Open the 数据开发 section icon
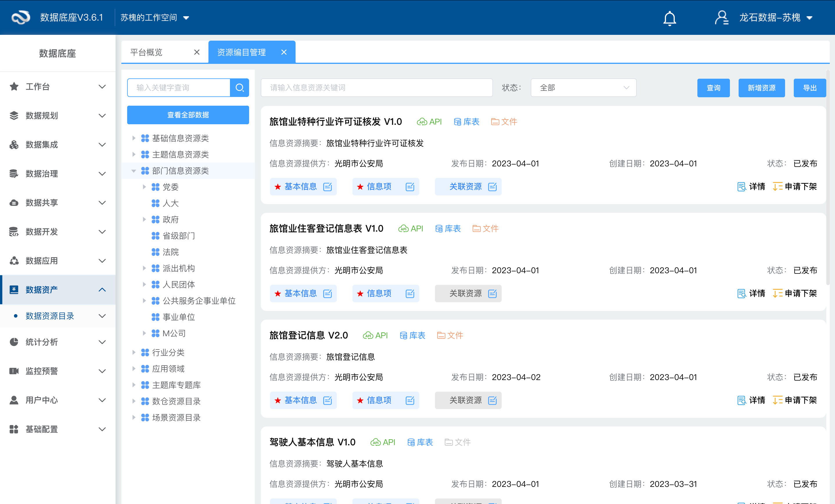The width and height of the screenshot is (835, 504). tap(14, 231)
